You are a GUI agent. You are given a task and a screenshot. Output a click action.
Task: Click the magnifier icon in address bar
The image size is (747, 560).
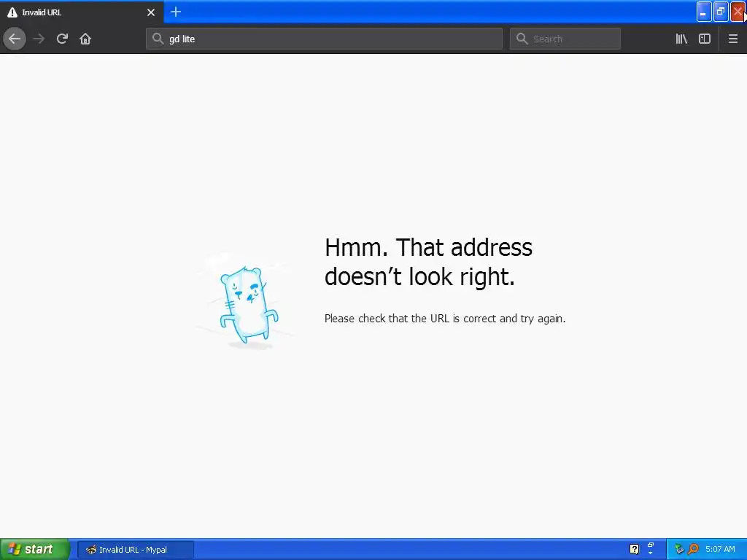point(158,39)
